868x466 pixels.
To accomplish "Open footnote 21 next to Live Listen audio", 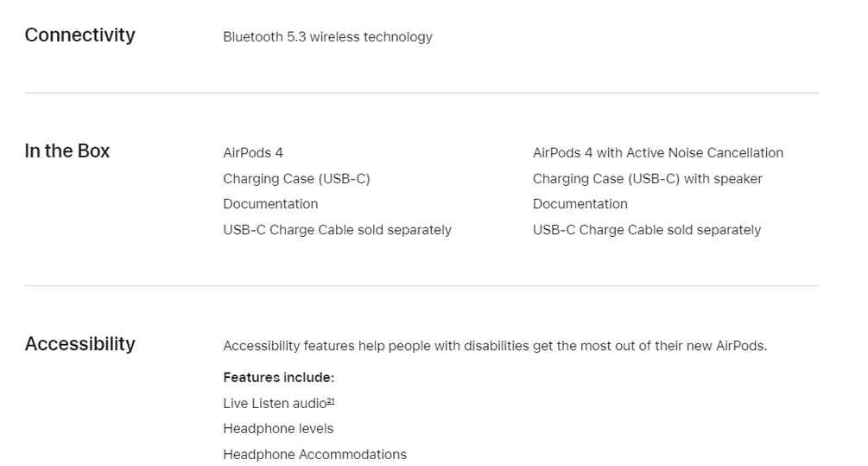I will 331,401.
